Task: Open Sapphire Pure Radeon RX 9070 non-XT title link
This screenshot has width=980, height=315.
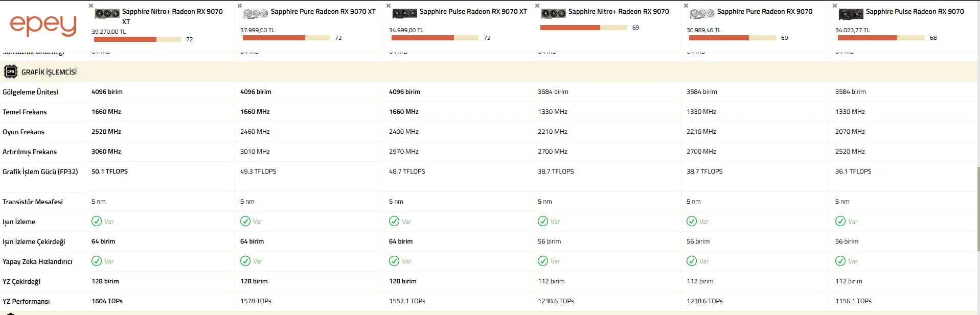Action: coord(764,11)
